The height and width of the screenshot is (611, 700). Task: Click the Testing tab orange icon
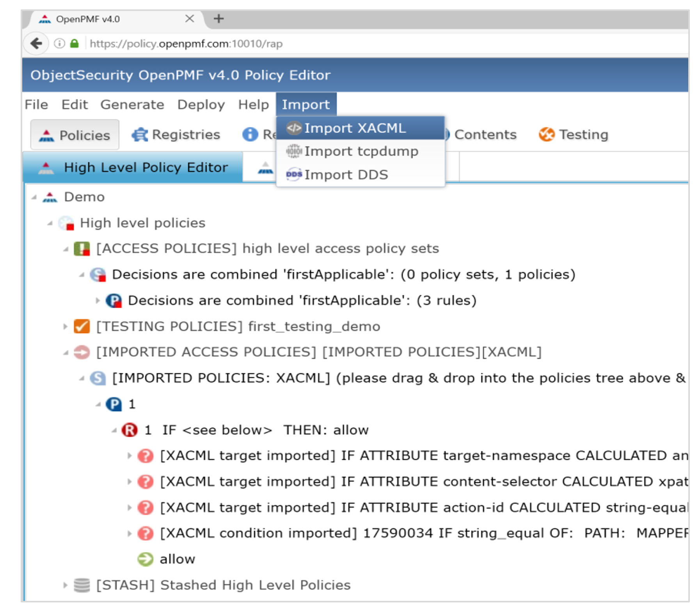[x=547, y=135]
